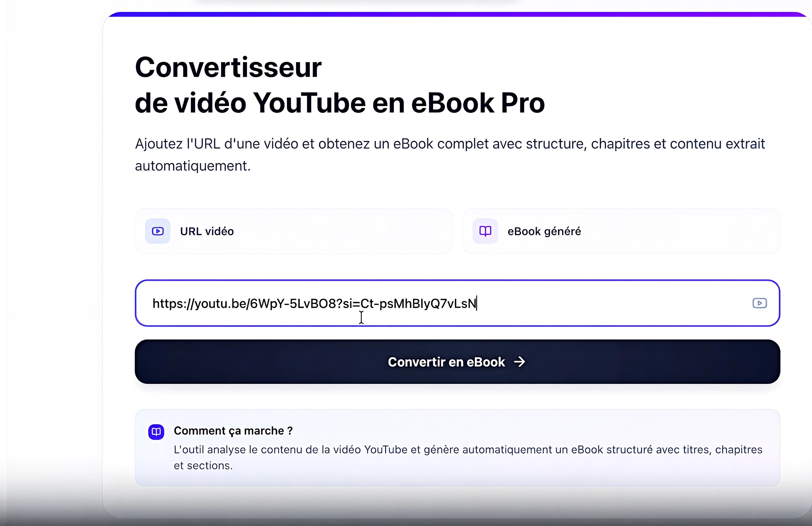Click the purple book icon beside Comment ça marche

pos(156,432)
